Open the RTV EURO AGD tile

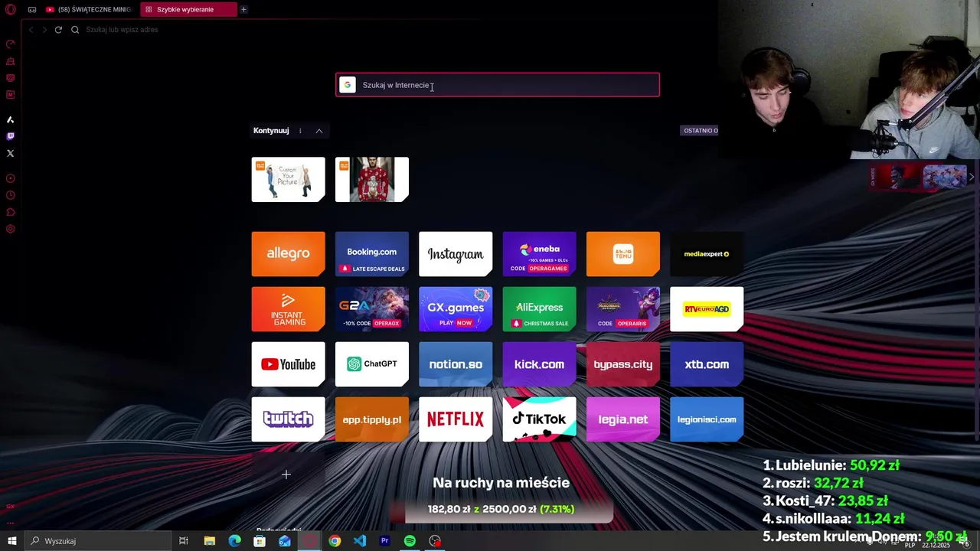[x=707, y=309]
